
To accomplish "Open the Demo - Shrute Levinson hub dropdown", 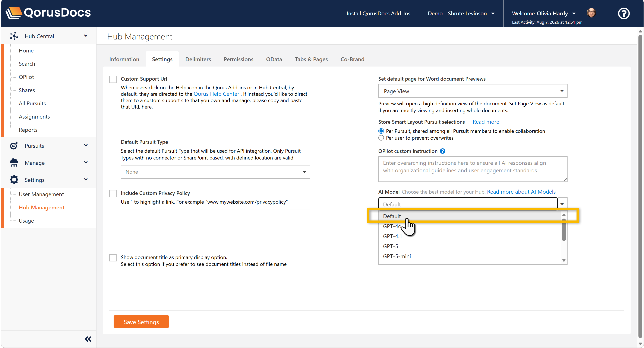I will tap(461, 13).
